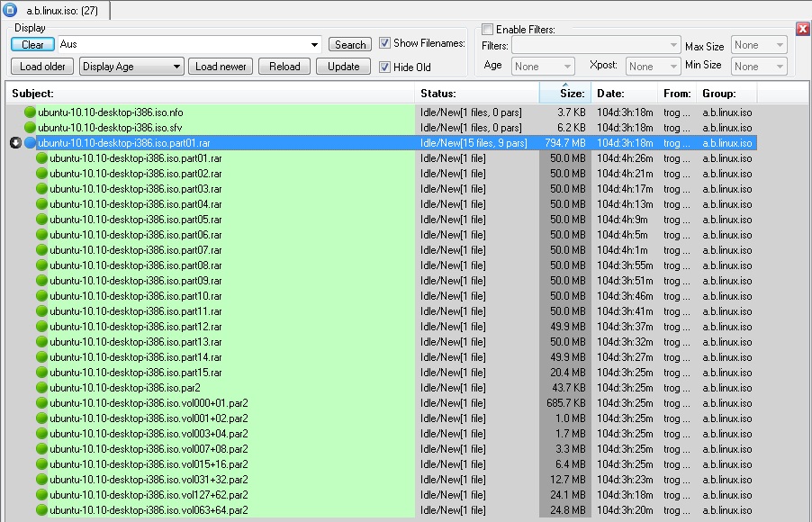
Task: Click the green icon beside iso.vol007+08.par2
Action: 42,448
